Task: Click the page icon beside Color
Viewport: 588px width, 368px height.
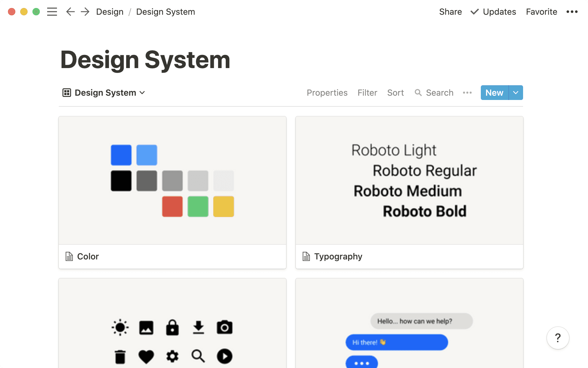Action: coord(69,256)
